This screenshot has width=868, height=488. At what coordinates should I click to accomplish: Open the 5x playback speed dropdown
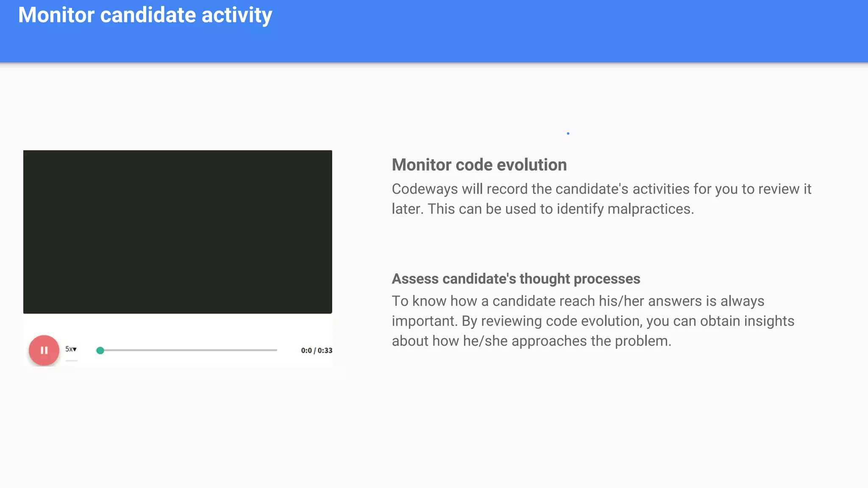[71, 349]
